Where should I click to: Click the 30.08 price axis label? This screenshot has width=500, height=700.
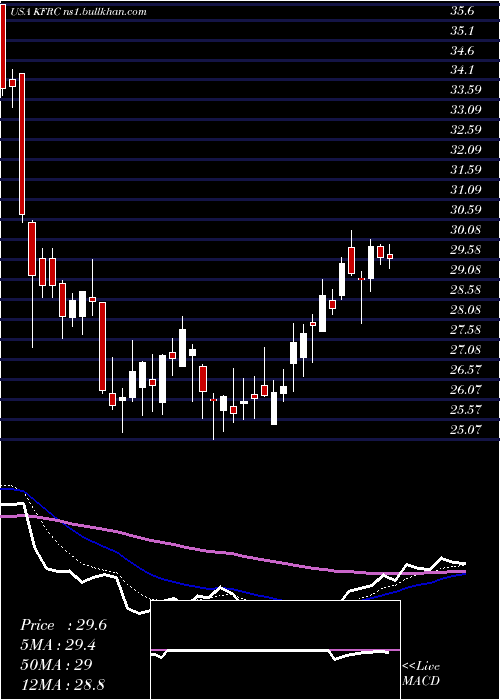pyautogui.click(x=465, y=230)
